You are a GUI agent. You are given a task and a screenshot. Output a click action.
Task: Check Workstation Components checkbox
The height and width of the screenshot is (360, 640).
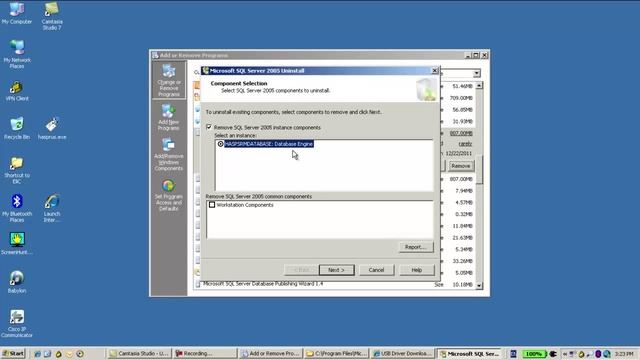click(212, 205)
